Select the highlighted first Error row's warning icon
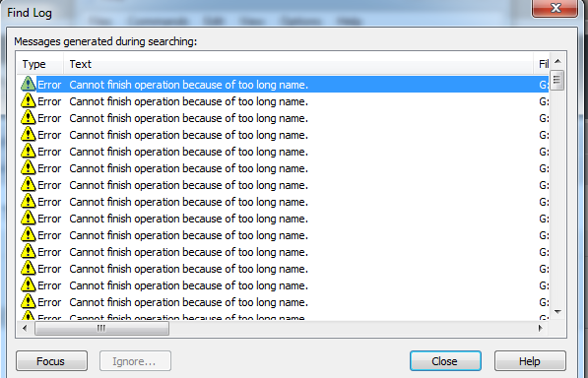The image size is (588, 378). click(29, 84)
